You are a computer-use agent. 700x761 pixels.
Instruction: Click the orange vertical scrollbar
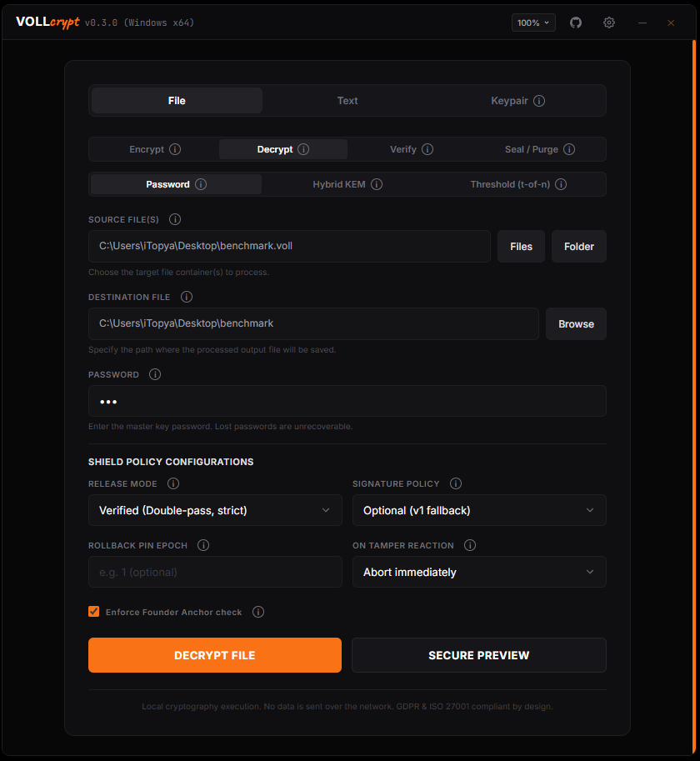click(693, 397)
